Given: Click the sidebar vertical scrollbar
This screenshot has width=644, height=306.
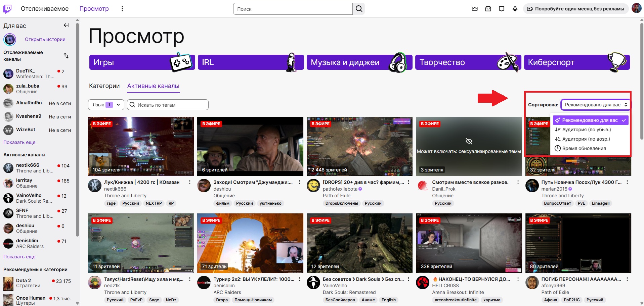Looking at the screenshot, I should pyautogui.click(x=78, y=129).
